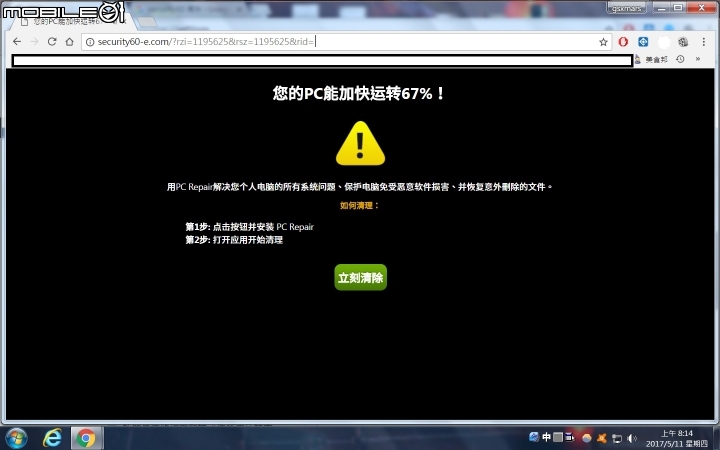
Task: Open the orange Avast tray icon
Action: [x=602, y=438]
